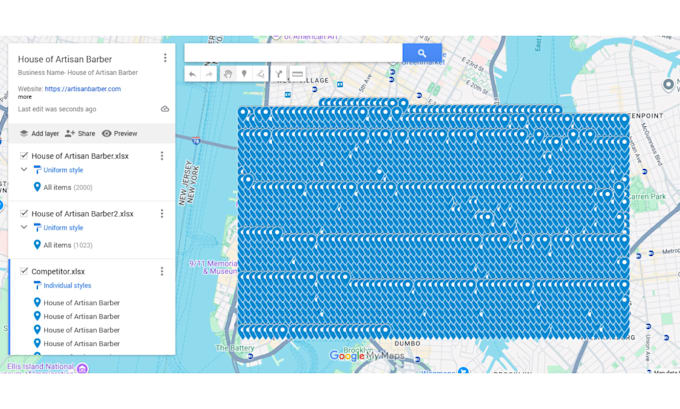Open Individual styles for Competitor layer
This screenshot has width=680, height=409.
pos(67,285)
